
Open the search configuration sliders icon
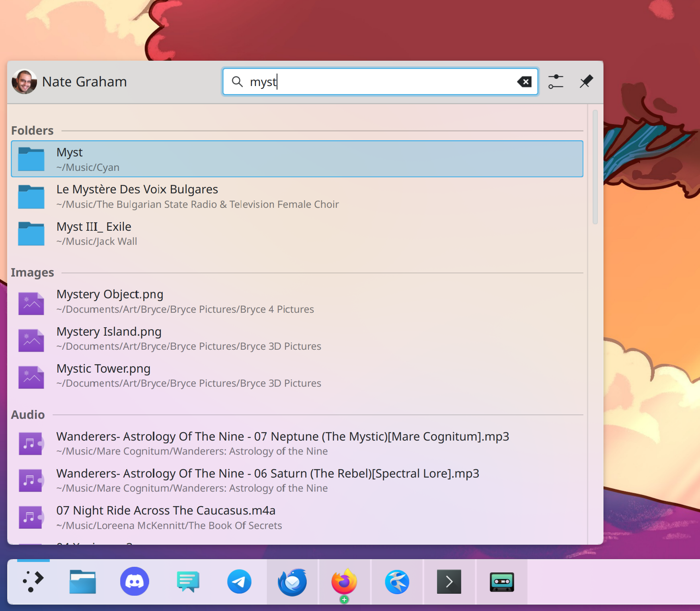556,82
